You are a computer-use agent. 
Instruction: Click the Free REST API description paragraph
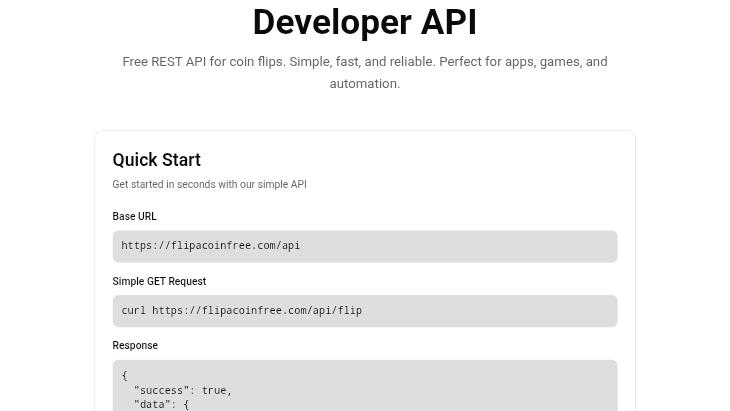coord(365,73)
